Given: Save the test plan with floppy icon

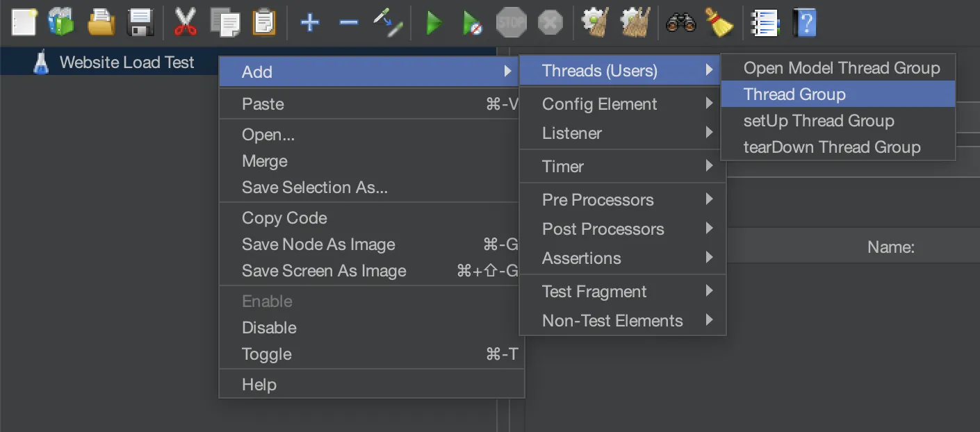Looking at the screenshot, I should coord(141,23).
